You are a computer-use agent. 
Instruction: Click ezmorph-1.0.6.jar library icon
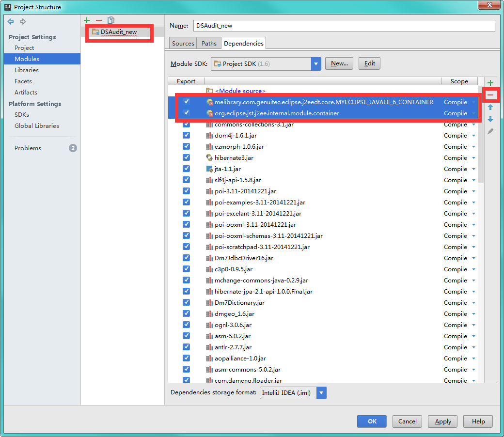click(209, 147)
